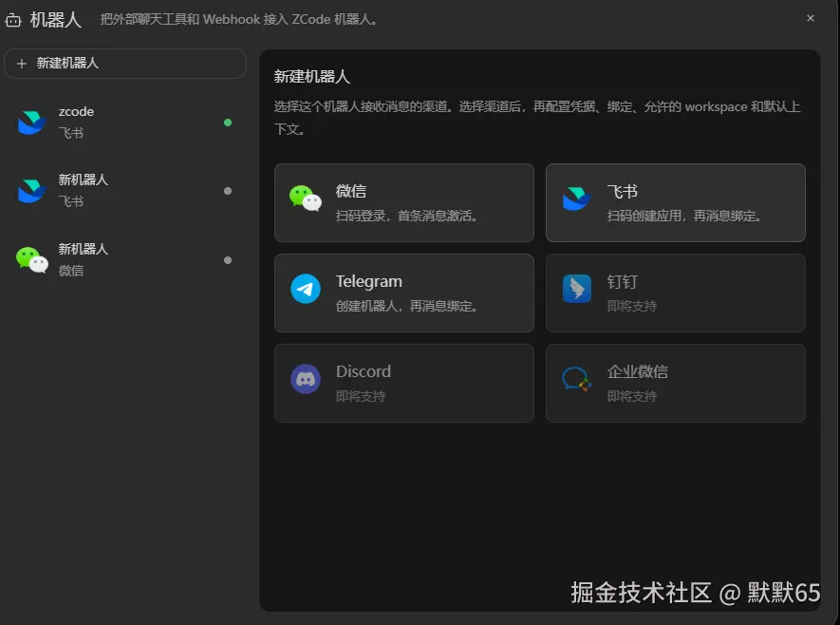Click the 扫码登录，首条消息激活 description

pos(406,216)
